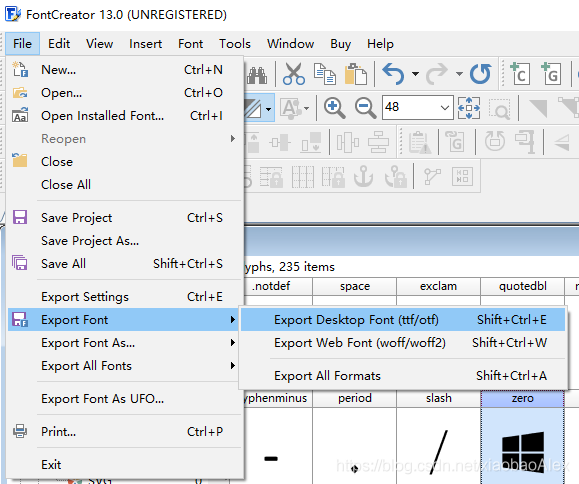Choose Open... from File menu
This screenshot has height=484, width=579.
click(x=124, y=92)
